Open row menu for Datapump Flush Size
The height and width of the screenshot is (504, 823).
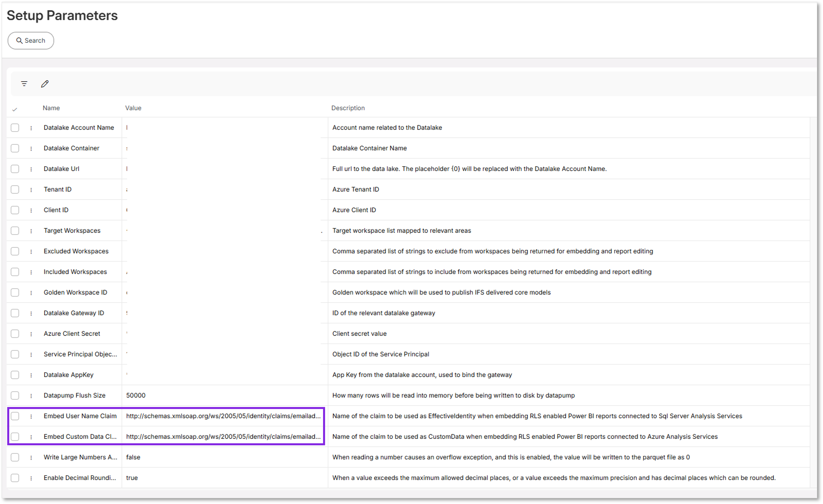click(31, 396)
